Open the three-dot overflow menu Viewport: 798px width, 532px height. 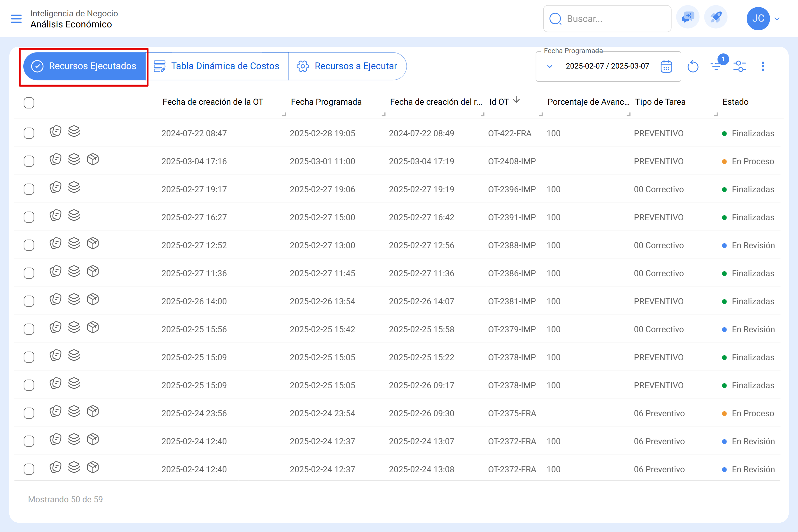(x=763, y=66)
